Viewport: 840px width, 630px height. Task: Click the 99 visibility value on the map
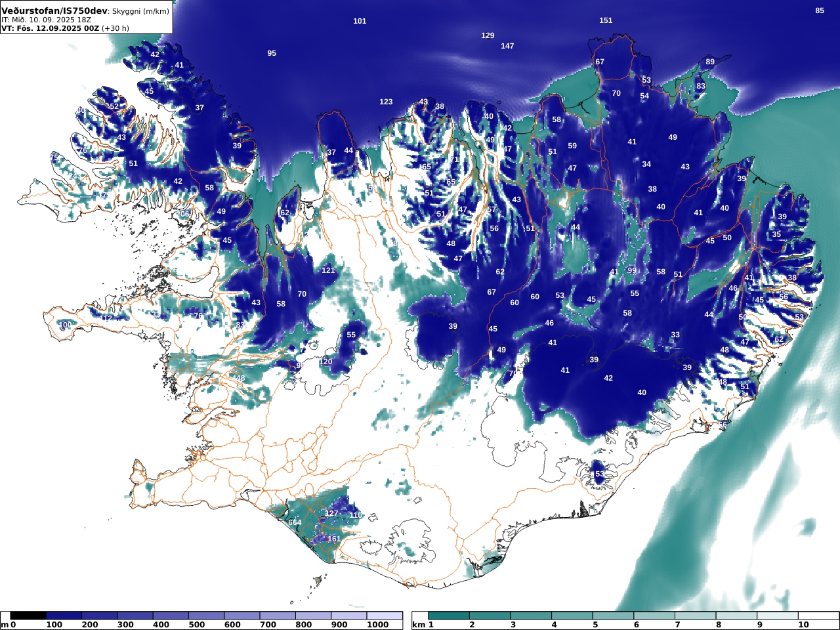coord(632,270)
